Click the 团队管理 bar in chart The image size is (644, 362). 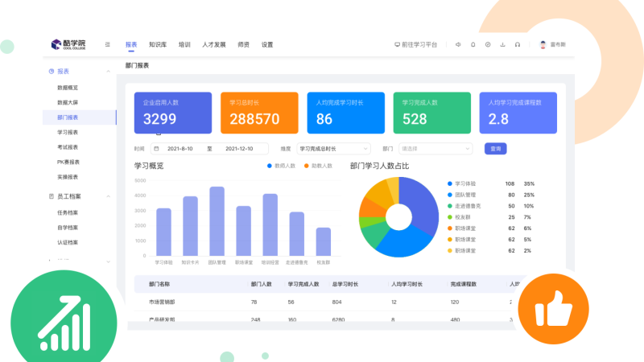click(217, 221)
